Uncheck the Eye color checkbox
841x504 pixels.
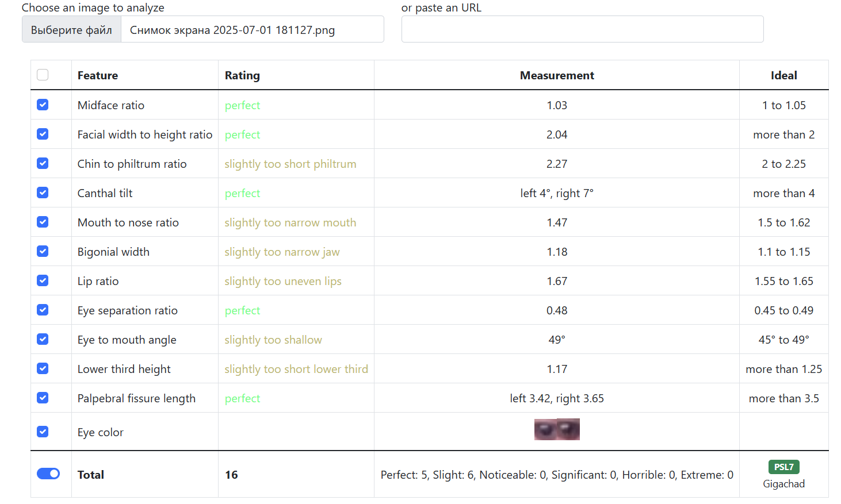click(x=43, y=432)
